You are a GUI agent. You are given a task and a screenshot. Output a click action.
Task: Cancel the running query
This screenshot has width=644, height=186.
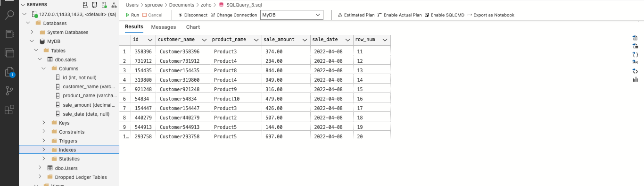(152, 15)
